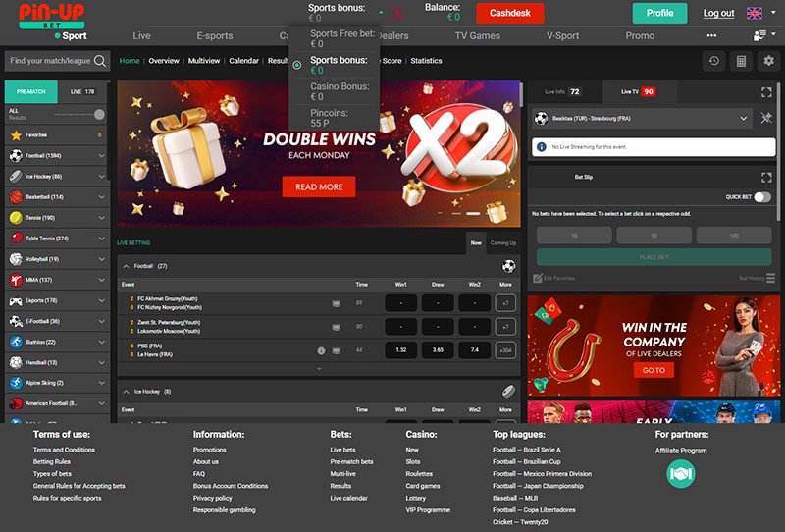Viewport: 785px width, 532px height.
Task: Maximize the Bet Slip panel
Action: (x=766, y=177)
